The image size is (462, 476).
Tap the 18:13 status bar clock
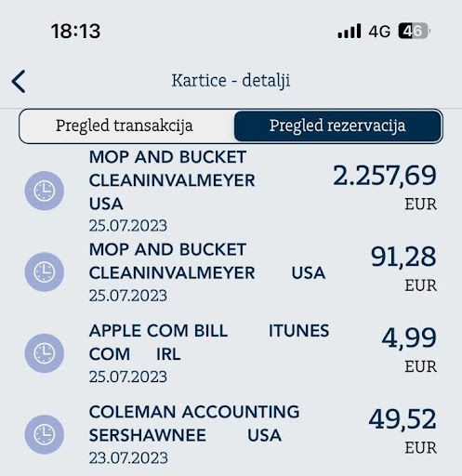click(x=75, y=32)
